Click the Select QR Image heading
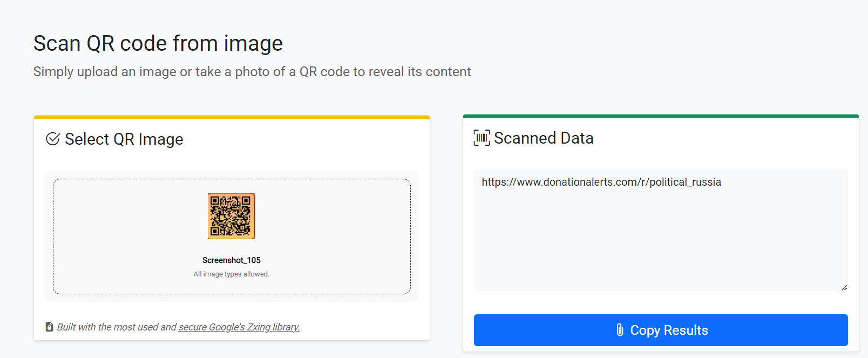 [124, 139]
